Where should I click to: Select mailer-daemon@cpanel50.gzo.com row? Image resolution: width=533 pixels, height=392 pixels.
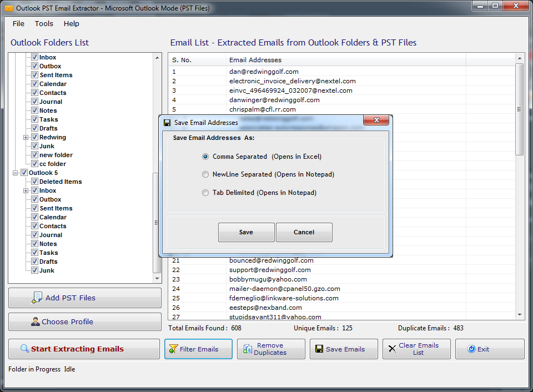[x=341, y=289]
